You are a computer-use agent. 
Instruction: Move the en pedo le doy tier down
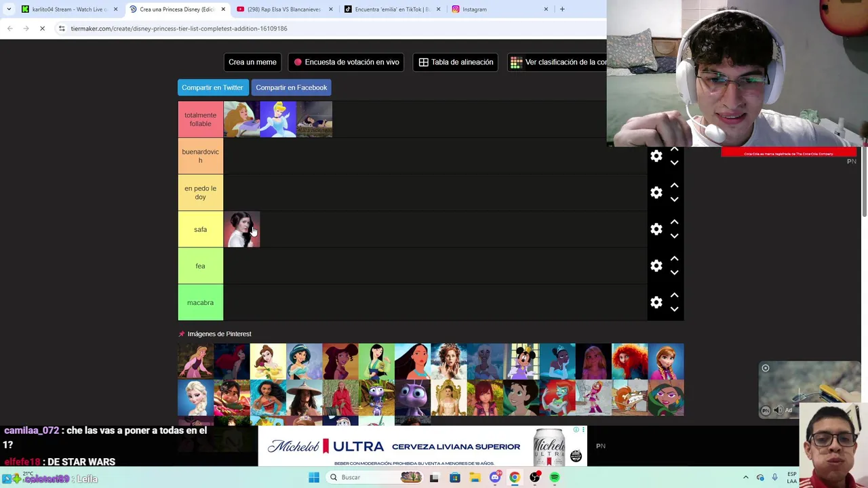(674, 199)
